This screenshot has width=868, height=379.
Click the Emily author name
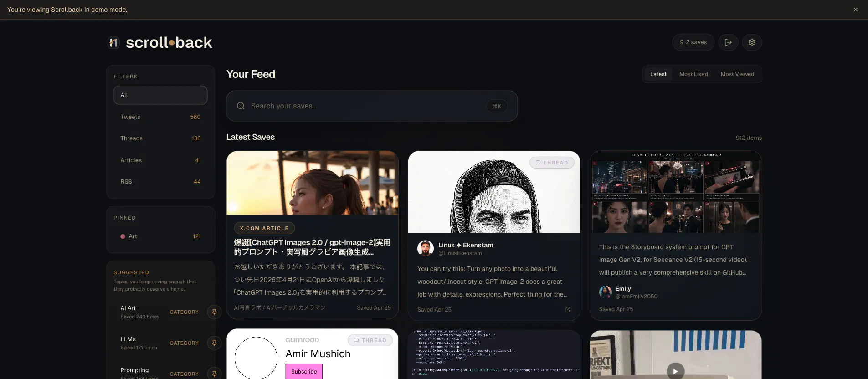coord(623,289)
